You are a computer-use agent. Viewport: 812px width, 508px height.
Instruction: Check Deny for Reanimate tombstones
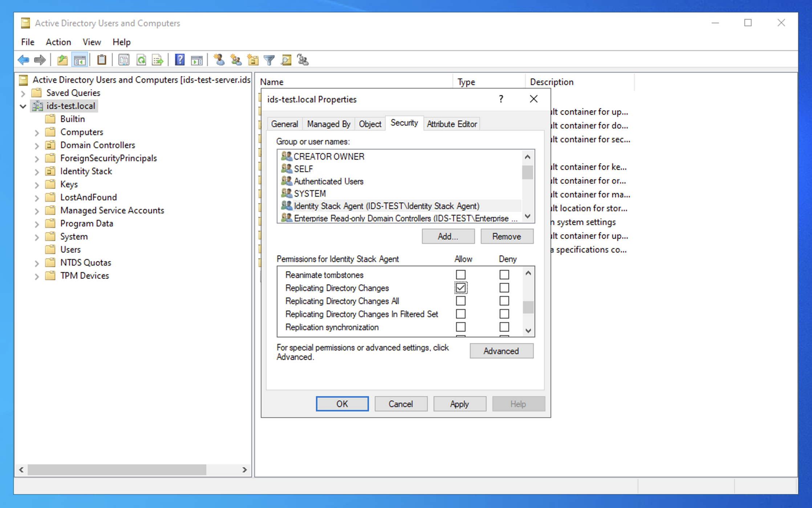point(504,275)
